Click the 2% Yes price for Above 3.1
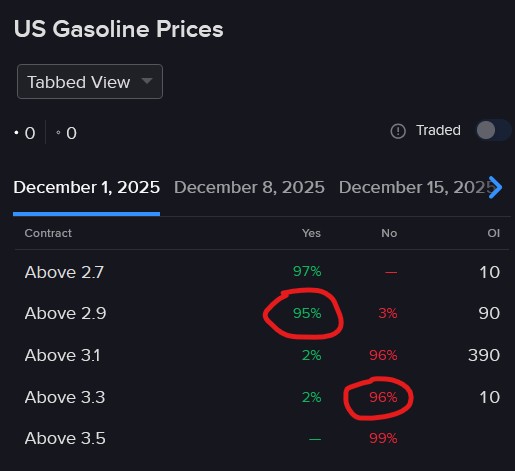This screenshot has height=471, width=515. pyautogui.click(x=312, y=355)
